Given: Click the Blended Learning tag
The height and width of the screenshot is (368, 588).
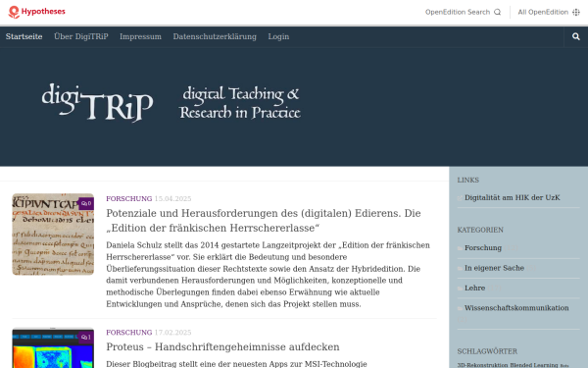Looking at the screenshot, I should 534,365.
